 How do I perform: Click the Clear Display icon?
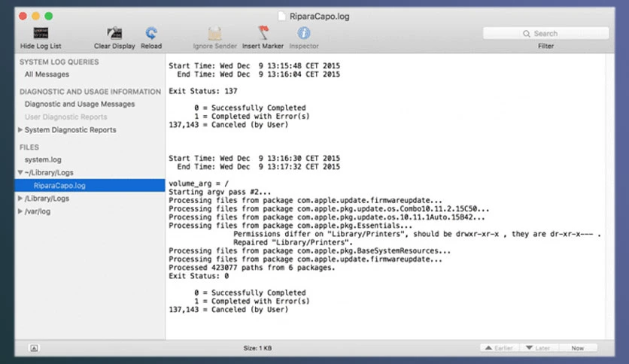point(114,33)
